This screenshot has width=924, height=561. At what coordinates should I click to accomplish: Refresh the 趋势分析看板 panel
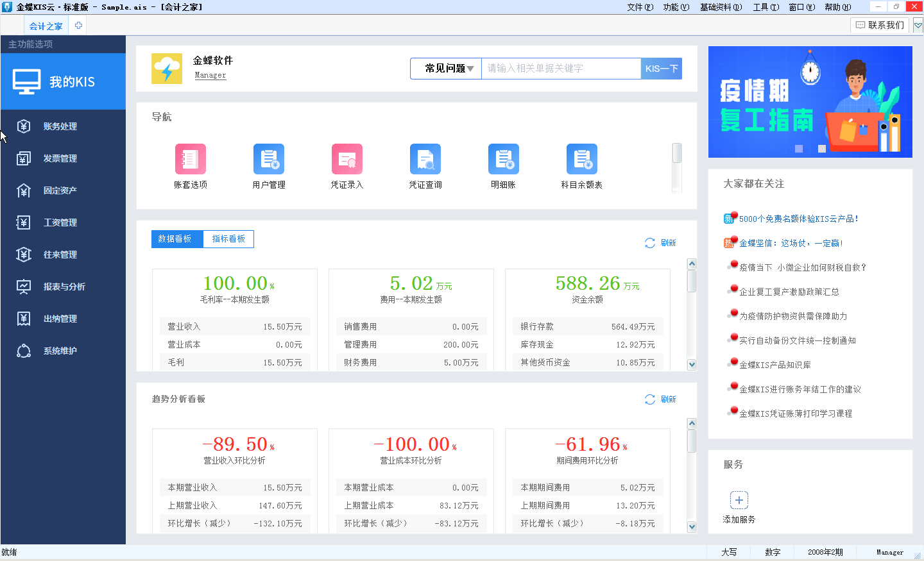[660, 399]
